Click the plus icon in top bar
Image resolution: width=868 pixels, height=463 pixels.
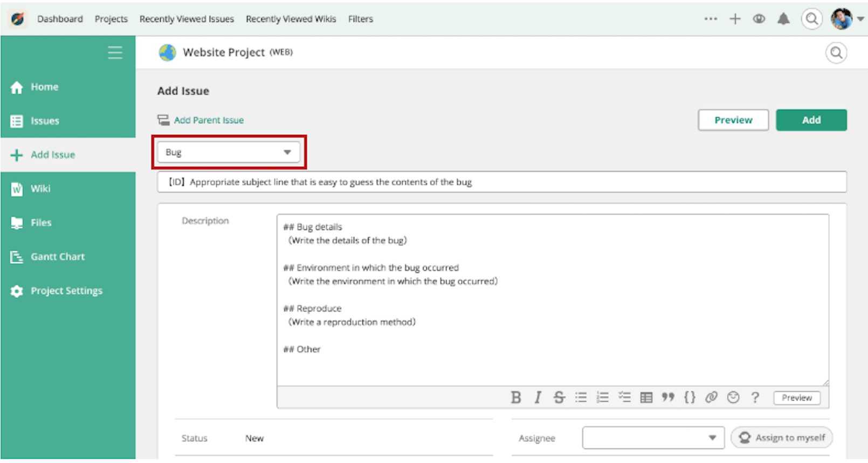(735, 19)
